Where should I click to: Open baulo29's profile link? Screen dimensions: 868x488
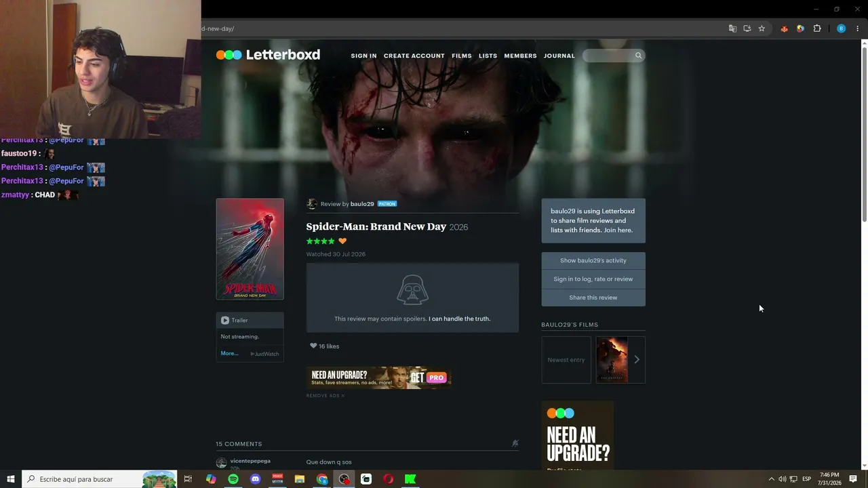coord(362,204)
